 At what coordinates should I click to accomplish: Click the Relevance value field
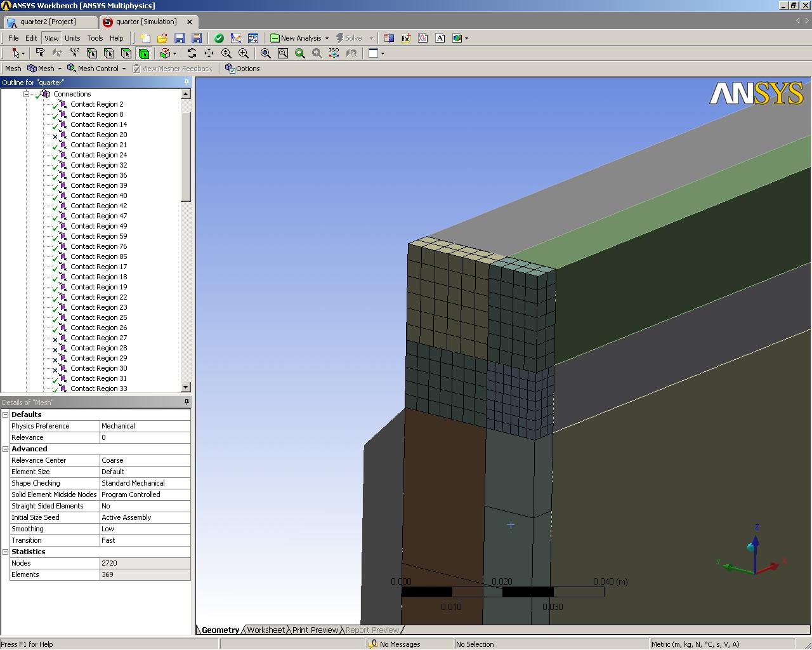click(145, 437)
